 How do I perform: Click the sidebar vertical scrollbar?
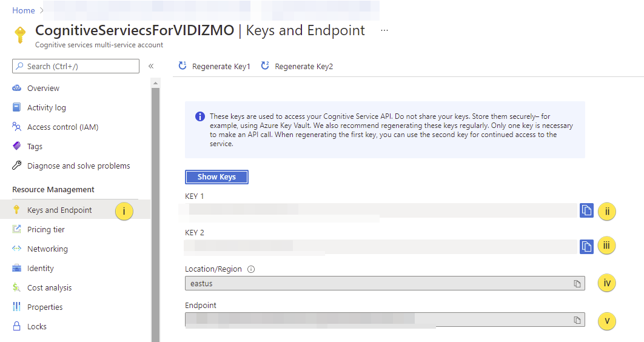tap(155, 212)
